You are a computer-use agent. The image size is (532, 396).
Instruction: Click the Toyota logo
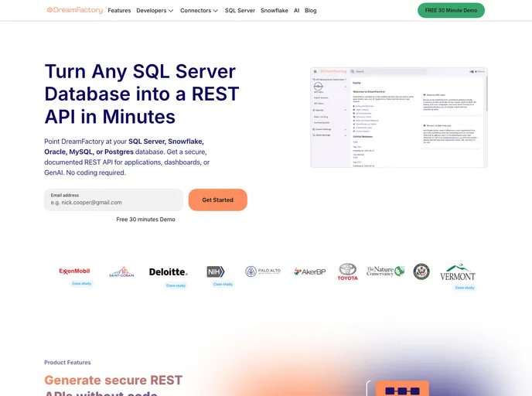tap(348, 271)
